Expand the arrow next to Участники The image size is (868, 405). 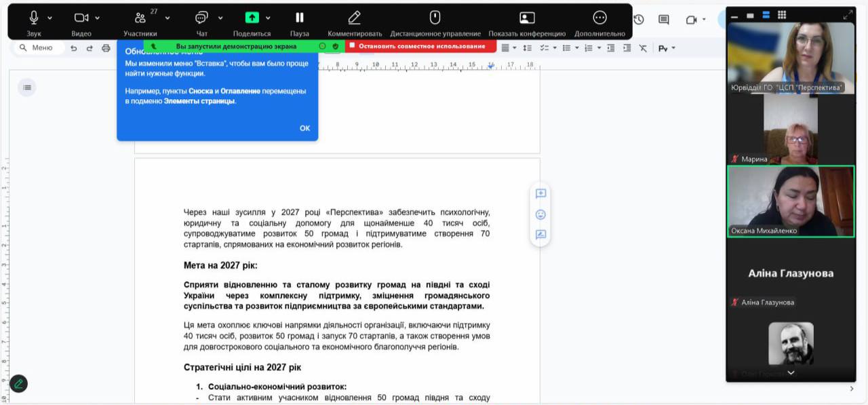167,18
